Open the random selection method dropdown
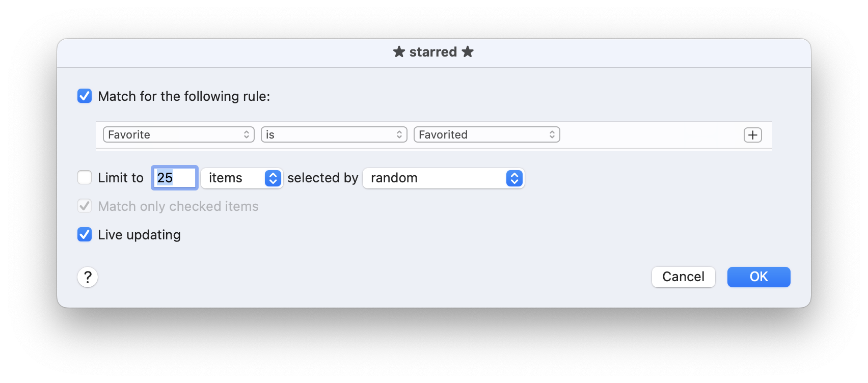Image resolution: width=868 pixels, height=383 pixels. pos(443,178)
